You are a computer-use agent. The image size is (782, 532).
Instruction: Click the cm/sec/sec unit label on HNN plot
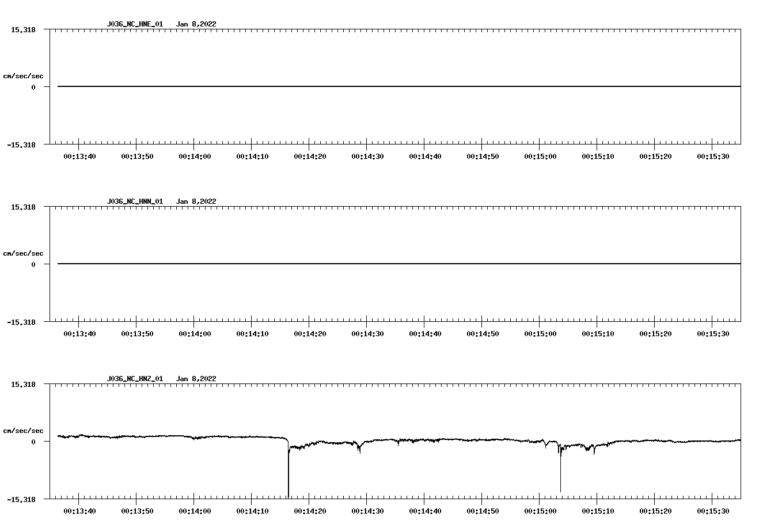pyautogui.click(x=23, y=253)
